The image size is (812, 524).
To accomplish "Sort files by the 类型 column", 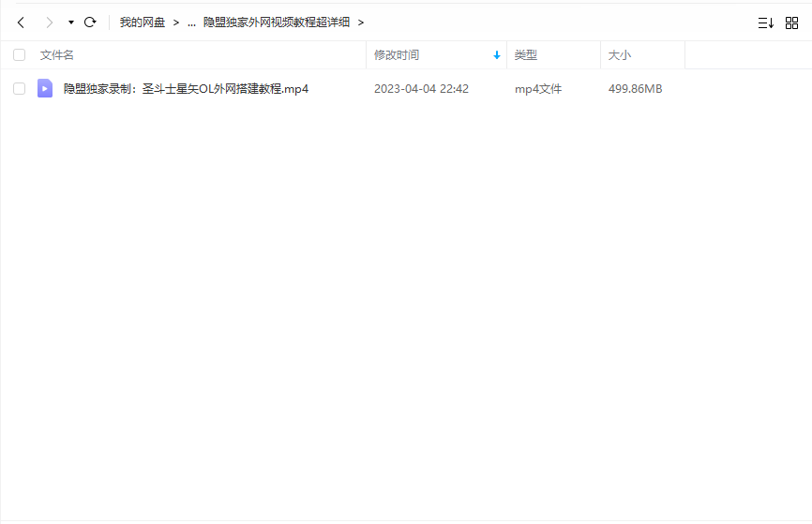I will (x=526, y=55).
